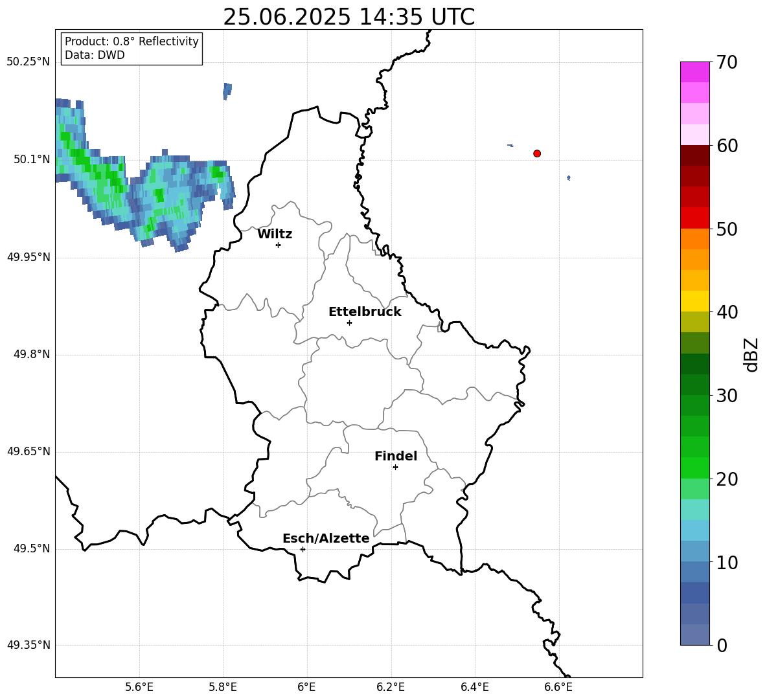Pick the bright green swatch at 20 dBZ
767x700 pixels.
(695, 468)
